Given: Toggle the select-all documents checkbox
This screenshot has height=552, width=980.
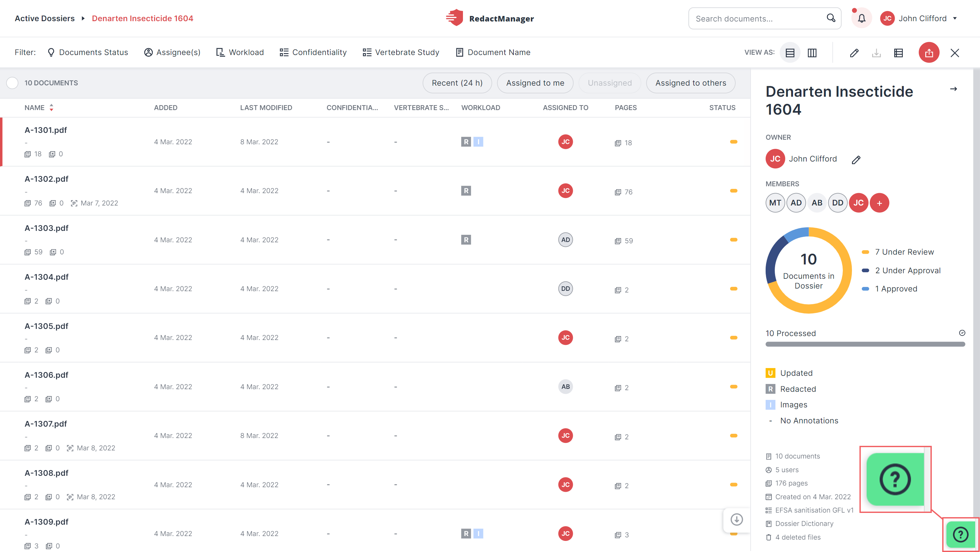Looking at the screenshot, I should tap(12, 83).
